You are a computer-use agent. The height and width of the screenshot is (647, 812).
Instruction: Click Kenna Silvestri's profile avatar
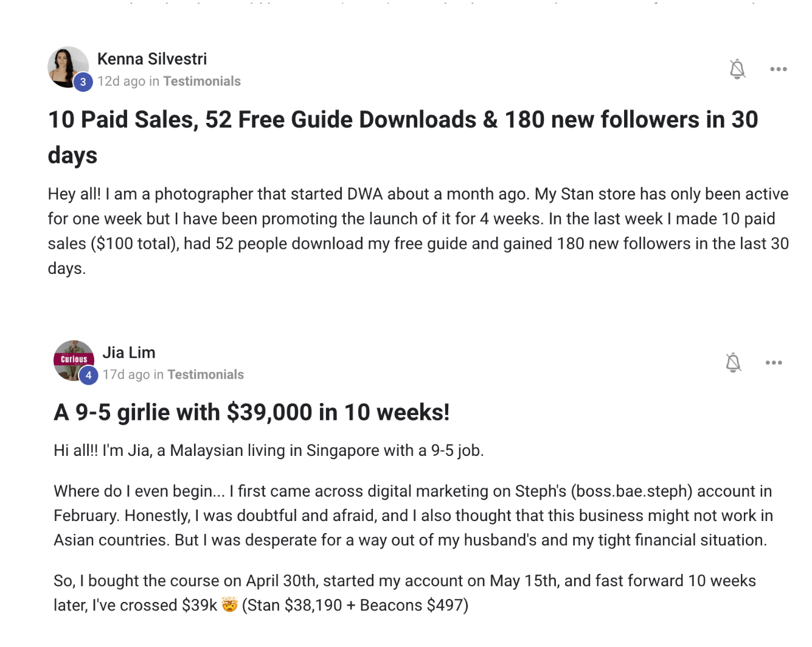(x=66, y=65)
